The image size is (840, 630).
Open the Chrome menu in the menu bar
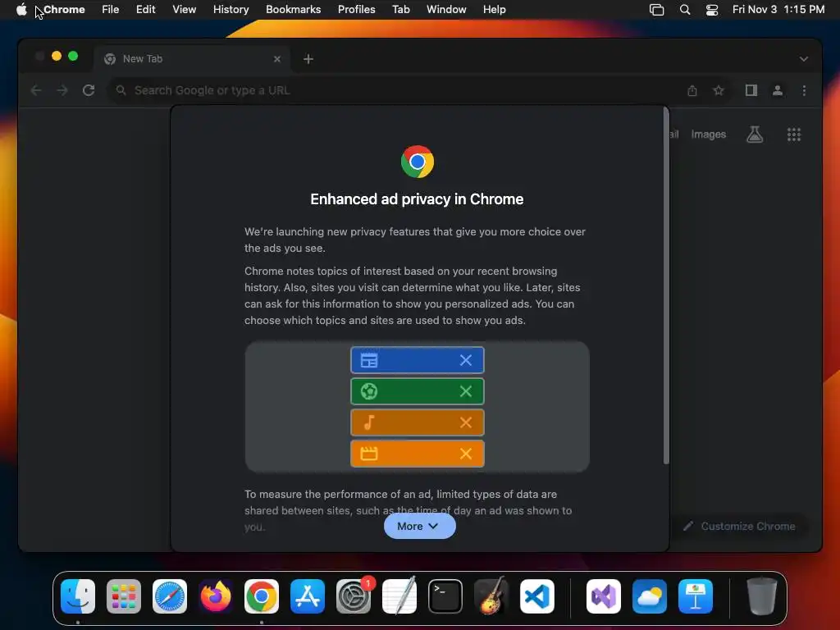click(x=64, y=10)
